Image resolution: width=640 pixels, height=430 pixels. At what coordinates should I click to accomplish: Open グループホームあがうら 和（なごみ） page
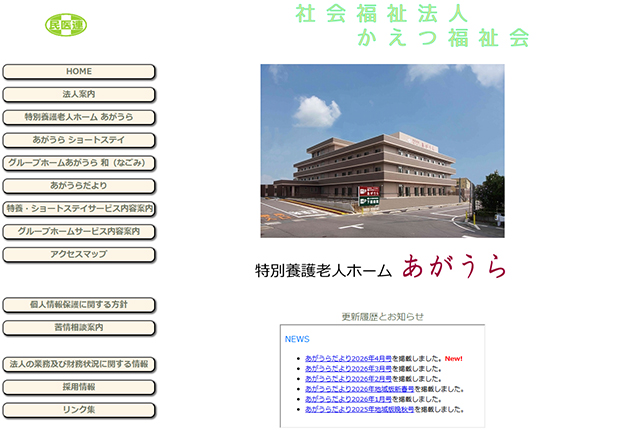click(x=79, y=163)
